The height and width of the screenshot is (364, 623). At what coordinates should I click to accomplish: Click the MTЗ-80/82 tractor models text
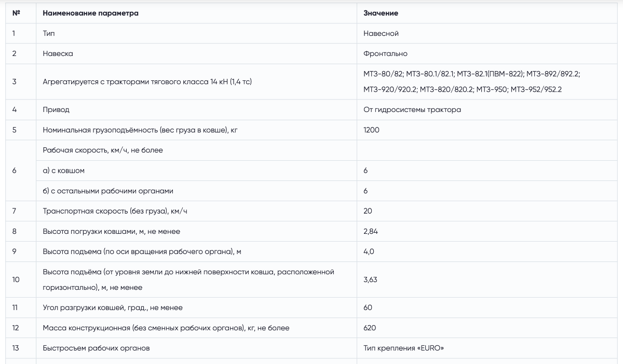471,81
